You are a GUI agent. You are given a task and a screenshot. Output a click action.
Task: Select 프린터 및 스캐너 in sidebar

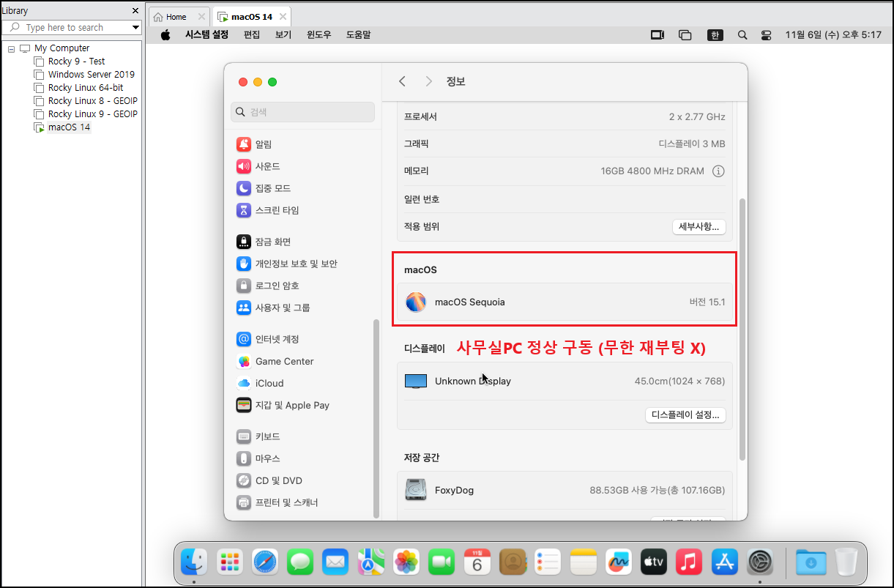pos(277,502)
